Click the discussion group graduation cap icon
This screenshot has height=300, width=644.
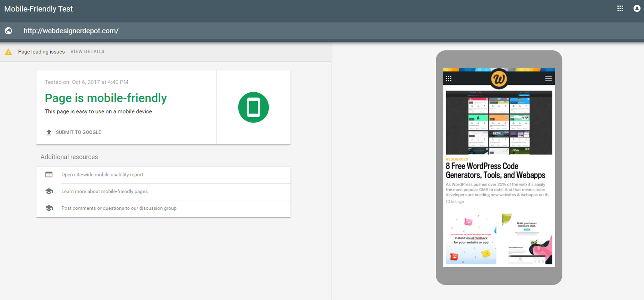49,208
